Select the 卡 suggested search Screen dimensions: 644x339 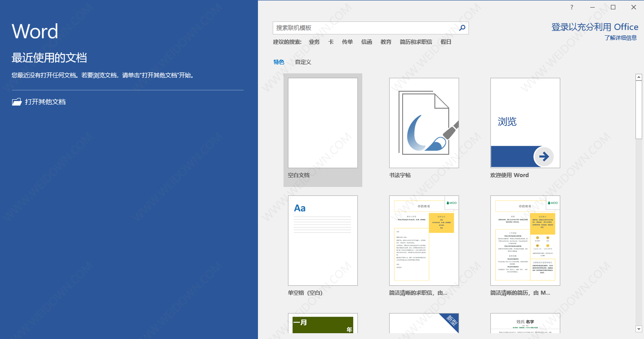331,42
